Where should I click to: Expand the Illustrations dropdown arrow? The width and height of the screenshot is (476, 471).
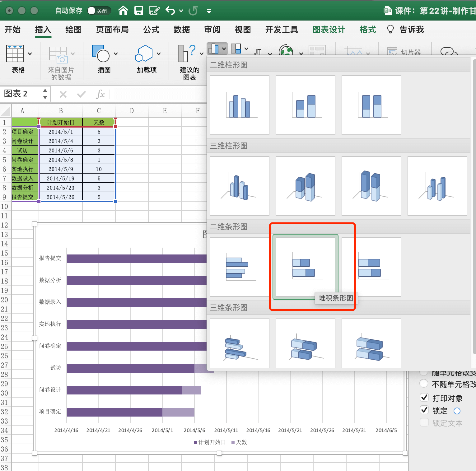click(116, 54)
